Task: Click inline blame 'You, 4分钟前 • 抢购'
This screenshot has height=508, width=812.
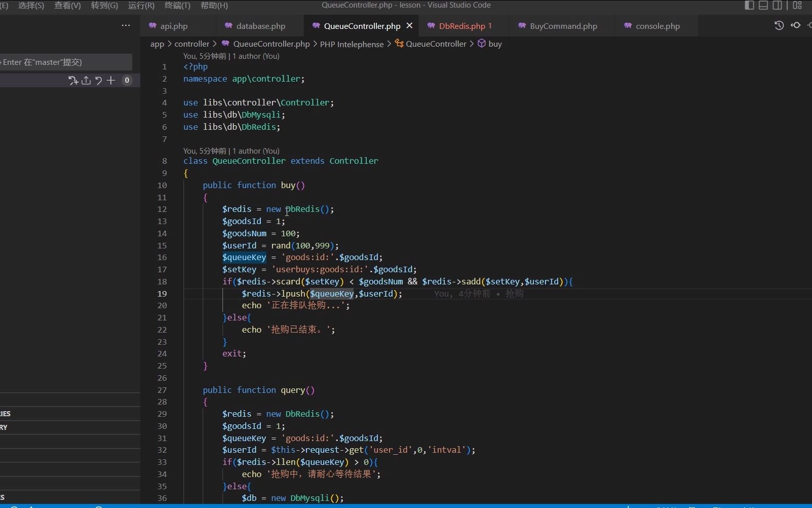Action: tap(479, 294)
